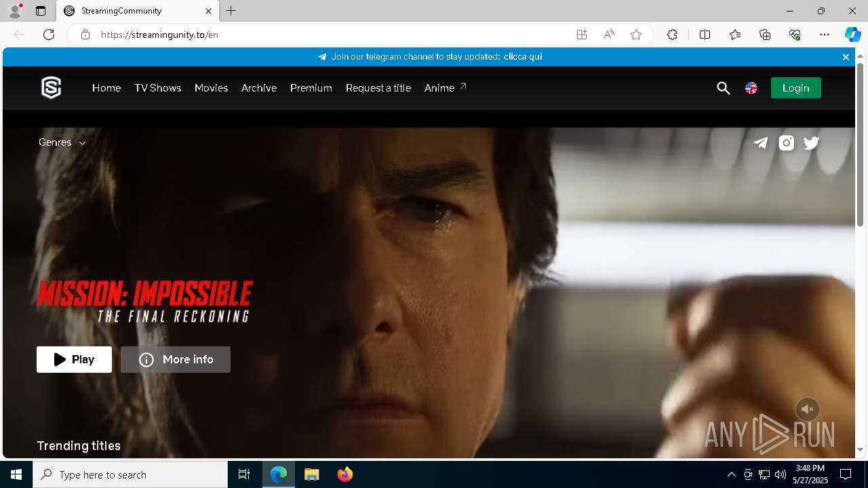Click the Mission: Impossible title logo
The width and height of the screenshot is (868, 488).
click(145, 302)
